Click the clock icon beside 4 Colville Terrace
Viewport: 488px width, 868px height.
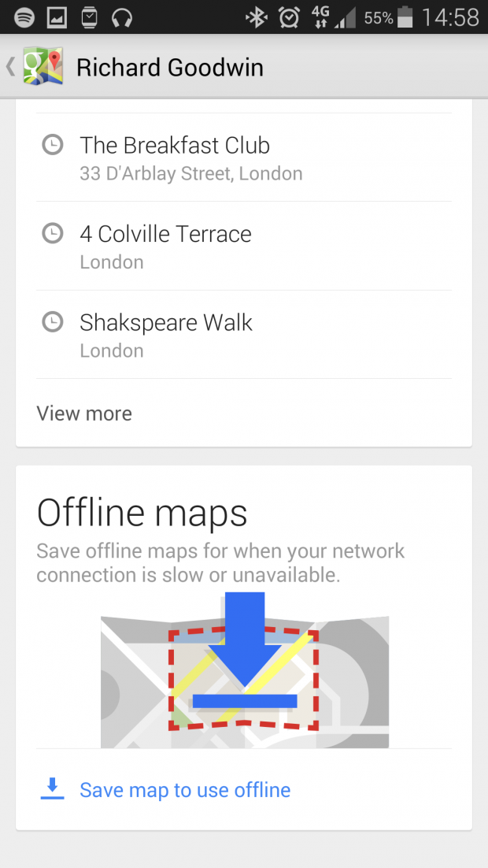52,233
